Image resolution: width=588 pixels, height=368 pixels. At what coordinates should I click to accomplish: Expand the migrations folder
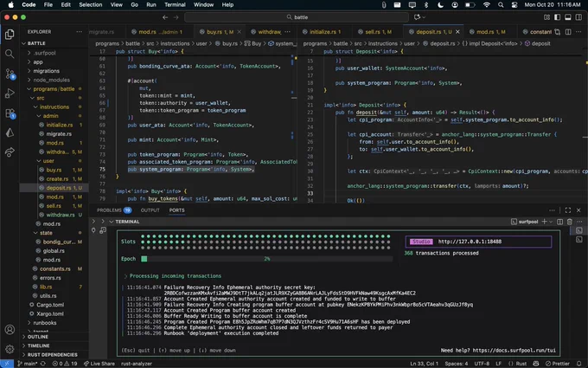coord(46,71)
